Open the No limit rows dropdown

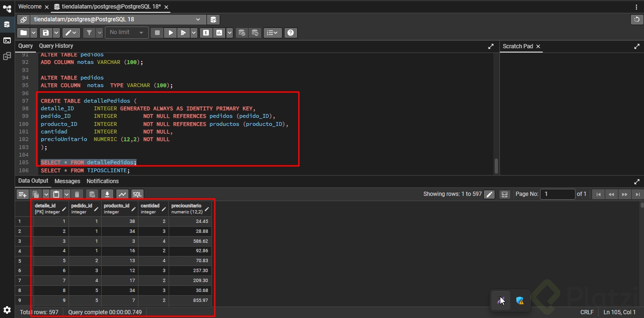pyautogui.click(x=126, y=33)
